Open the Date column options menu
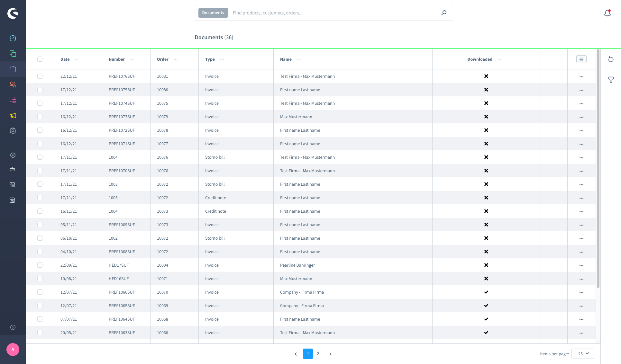This screenshot has height=364, width=621. click(x=77, y=59)
